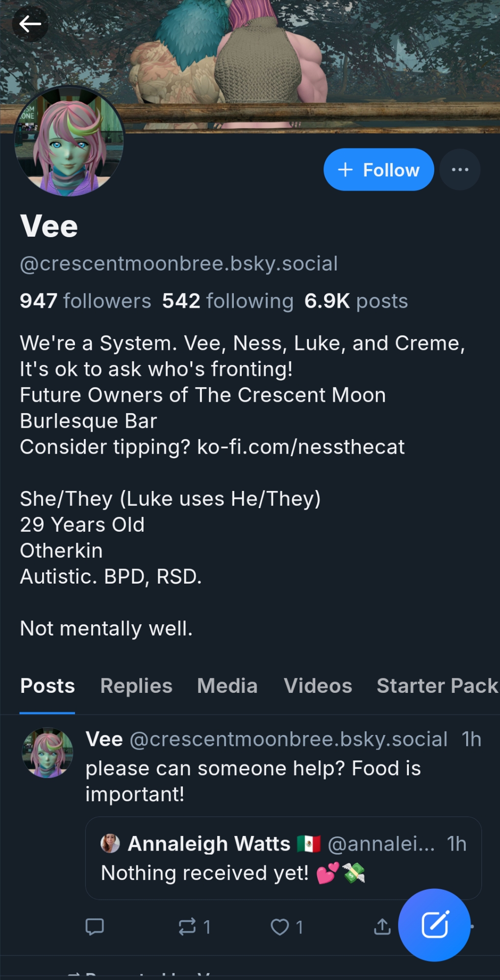Image resolution: width=500 pixels, height=980 pixels.
Task: Tap Vee's small avatar beside the post
Action: coord(48,753)
